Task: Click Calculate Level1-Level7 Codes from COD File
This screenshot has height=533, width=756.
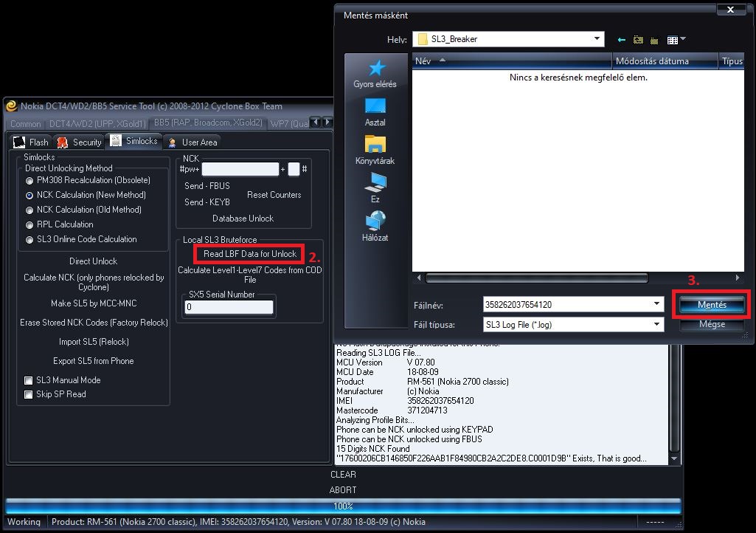Action: click(250, 275)
